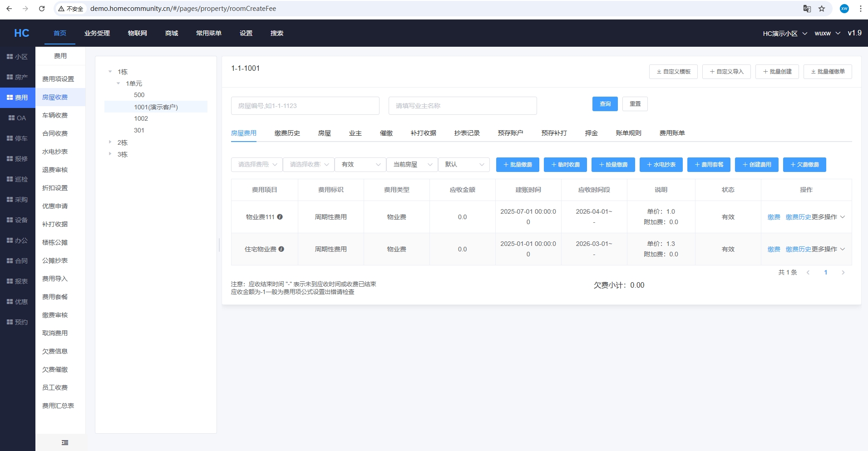Open the browser translate icon
868x451 pixels.
807,9
